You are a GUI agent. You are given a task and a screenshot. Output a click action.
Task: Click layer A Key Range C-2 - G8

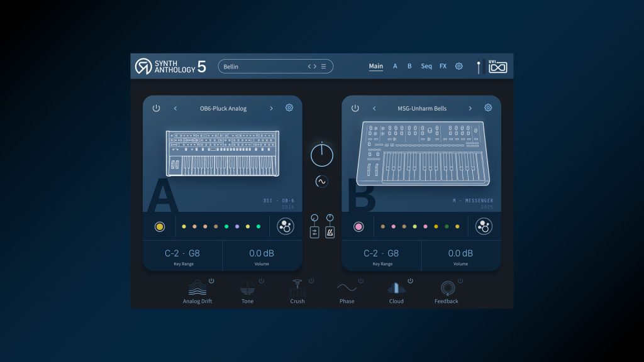coord(182,253)
